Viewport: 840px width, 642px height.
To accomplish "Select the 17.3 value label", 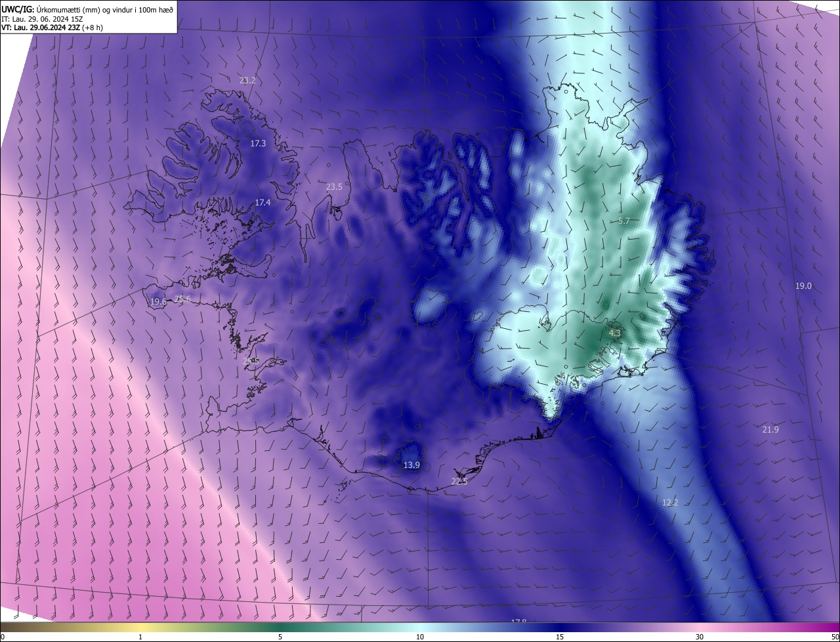I will point(258,143).
